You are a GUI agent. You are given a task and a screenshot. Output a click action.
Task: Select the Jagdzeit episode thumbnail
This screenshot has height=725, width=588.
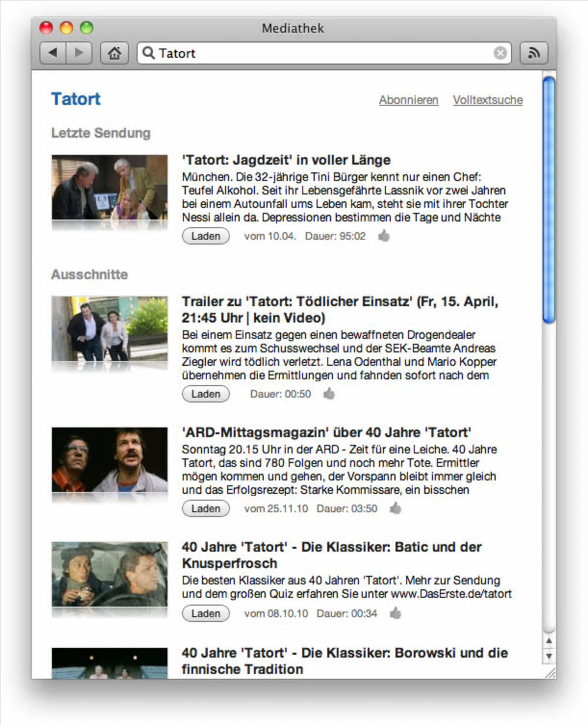(x=110, y=187)
